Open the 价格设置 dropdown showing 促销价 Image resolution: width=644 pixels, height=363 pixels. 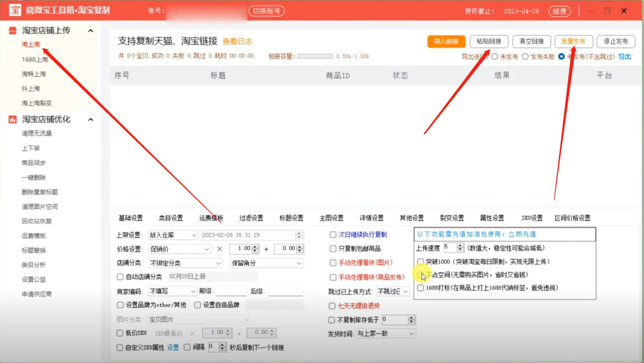[179, 249]
